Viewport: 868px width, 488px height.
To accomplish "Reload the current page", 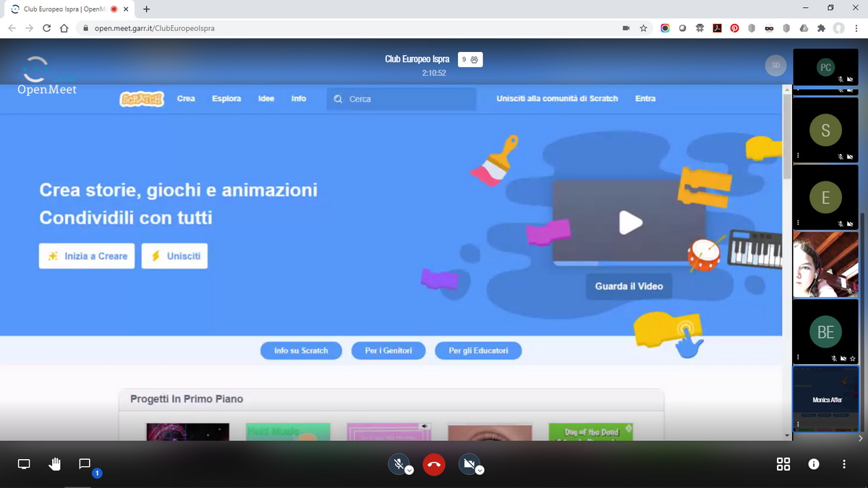I will coord(47,28).
